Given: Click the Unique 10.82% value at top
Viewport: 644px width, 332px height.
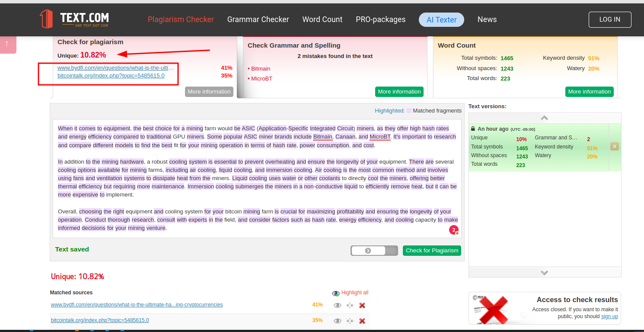Looking at the screenshot, I should pyautogui.click(x=93, y=55).
